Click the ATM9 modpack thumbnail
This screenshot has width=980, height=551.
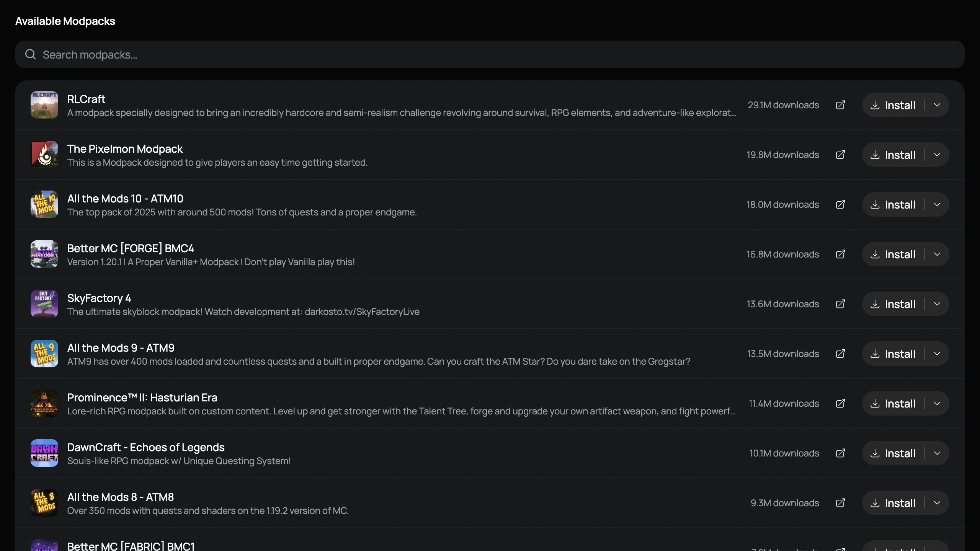tap(44, 354)
